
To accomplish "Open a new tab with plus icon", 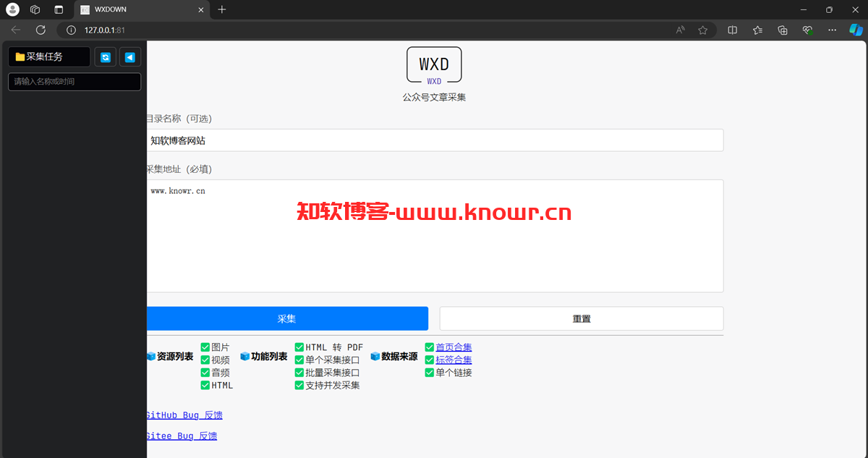I will (222, 9).
